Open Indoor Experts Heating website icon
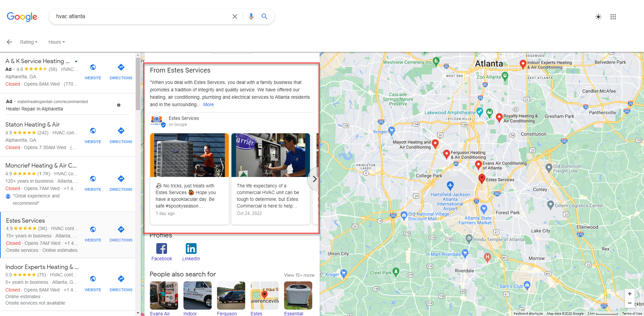This screenshot has width=644, height=316. tap(93, 279)
